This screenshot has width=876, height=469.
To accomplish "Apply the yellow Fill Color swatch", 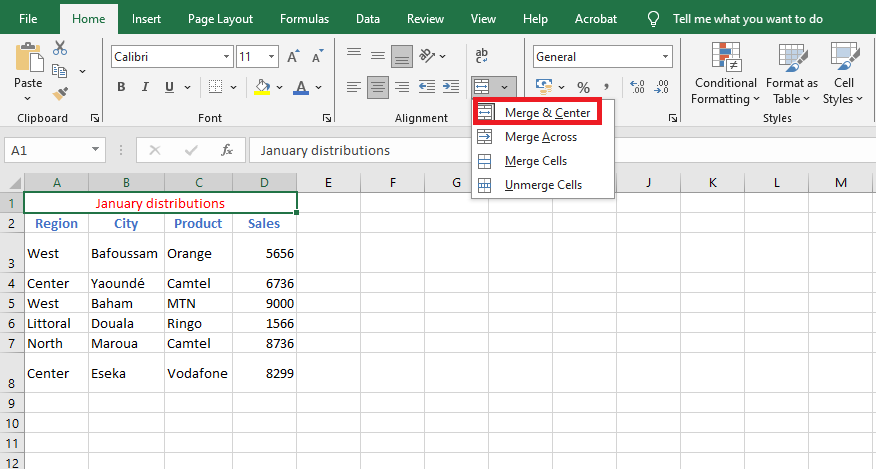I will (x=262, y=87).
